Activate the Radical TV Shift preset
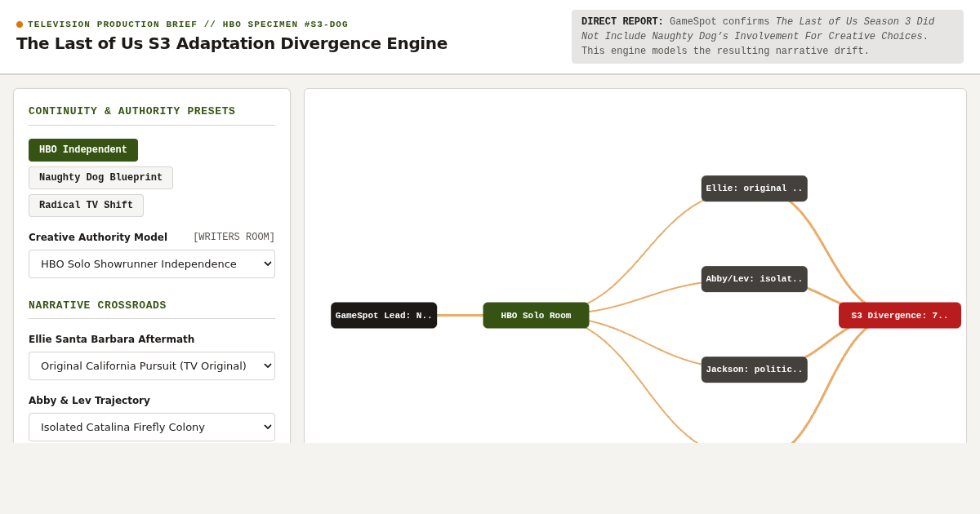 click(x=86, y=206)
